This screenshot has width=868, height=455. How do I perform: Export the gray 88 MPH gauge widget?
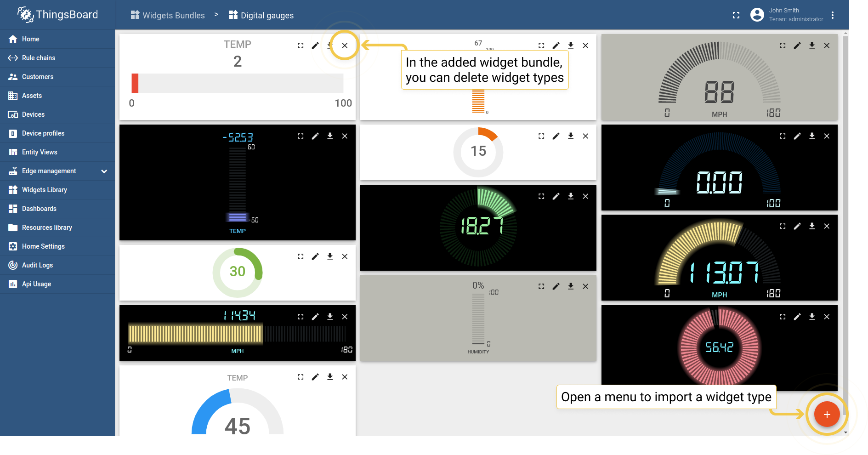[x=812, y=45]
